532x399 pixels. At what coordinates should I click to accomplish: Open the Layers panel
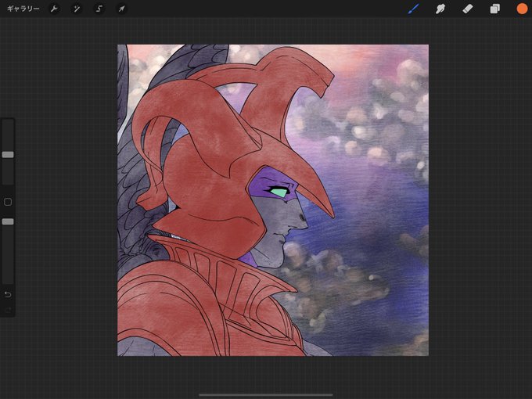pos(494,9)
